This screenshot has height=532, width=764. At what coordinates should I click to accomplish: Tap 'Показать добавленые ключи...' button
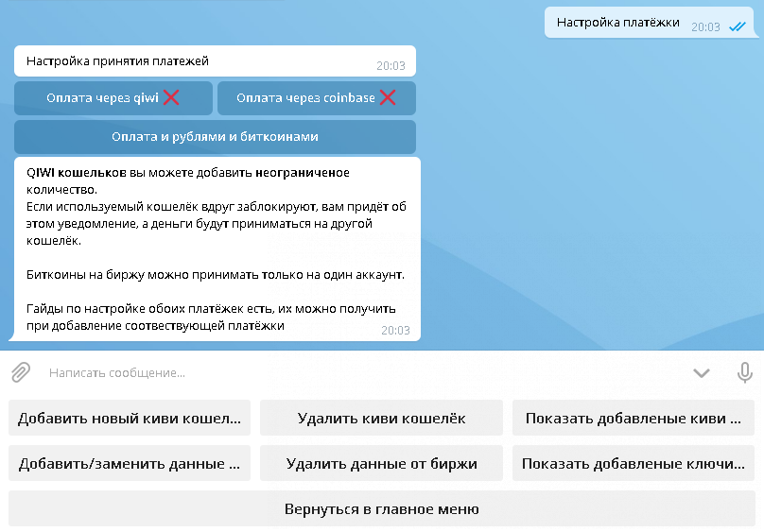(x=634, y=464)
